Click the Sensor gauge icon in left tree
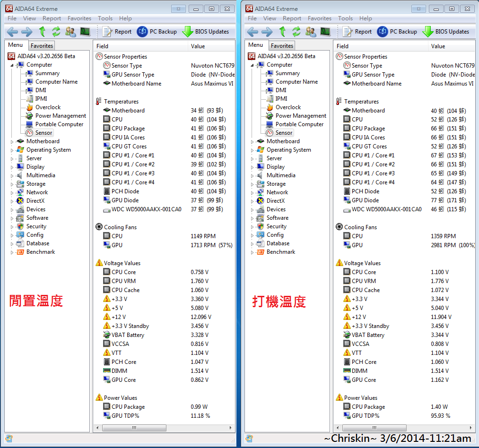The height and width of the screenshot is (448, 479). pyautogui.click(x=30, y=132)
